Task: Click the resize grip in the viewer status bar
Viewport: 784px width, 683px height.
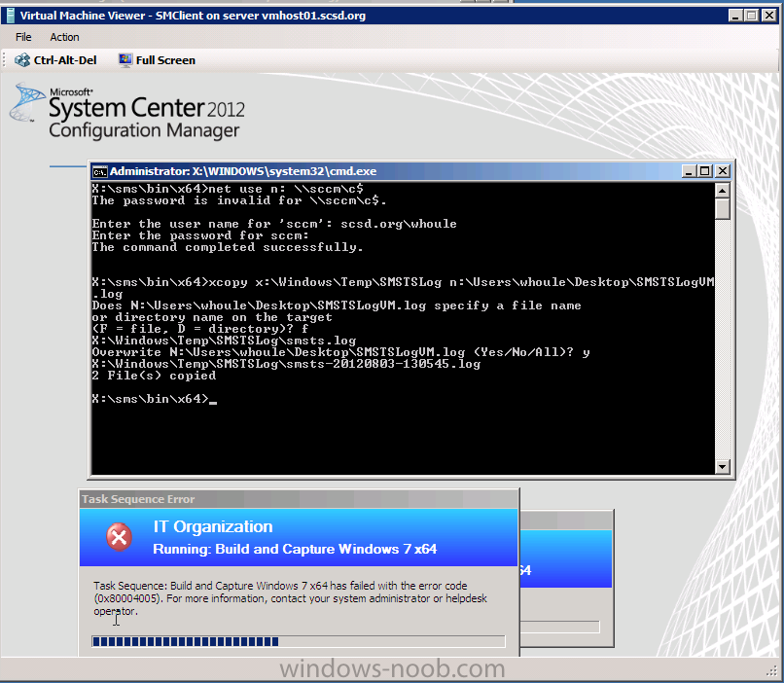Action: click(772, 670)
